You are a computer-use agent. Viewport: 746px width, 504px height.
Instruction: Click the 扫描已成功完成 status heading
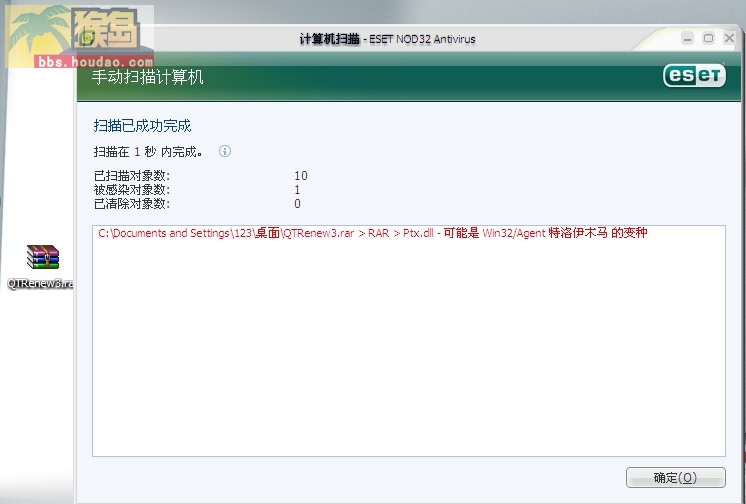(x=142, y=126)
